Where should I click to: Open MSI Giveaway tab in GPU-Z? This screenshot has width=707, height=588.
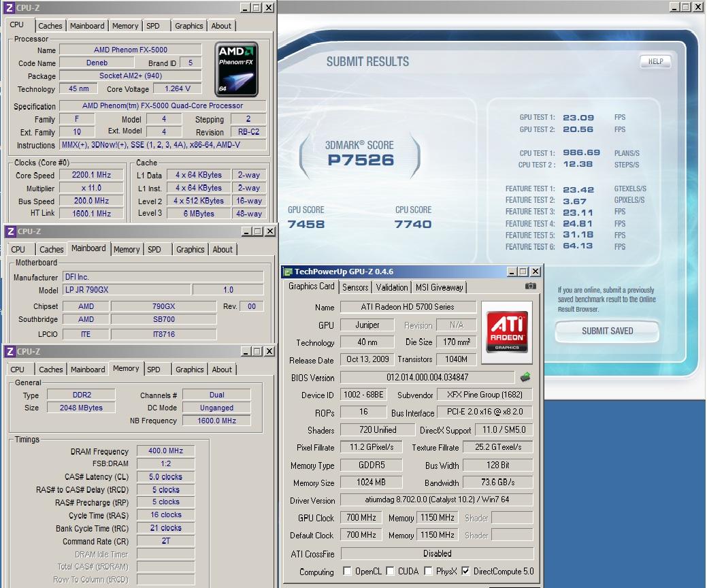pos(439,287)
